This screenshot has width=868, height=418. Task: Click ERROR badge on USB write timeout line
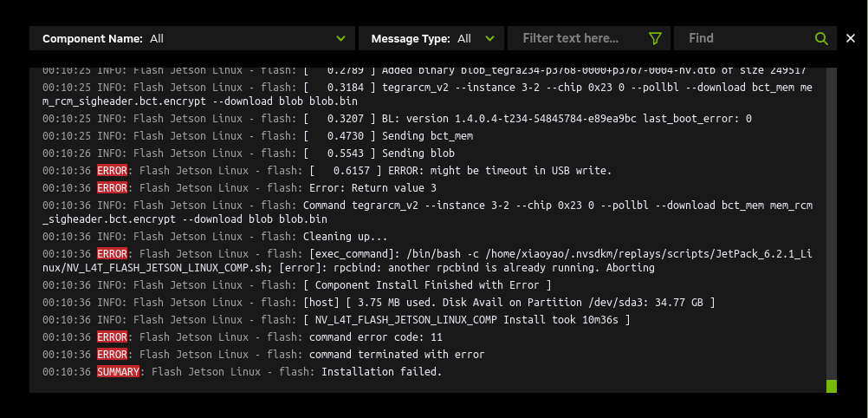[112, 171]
